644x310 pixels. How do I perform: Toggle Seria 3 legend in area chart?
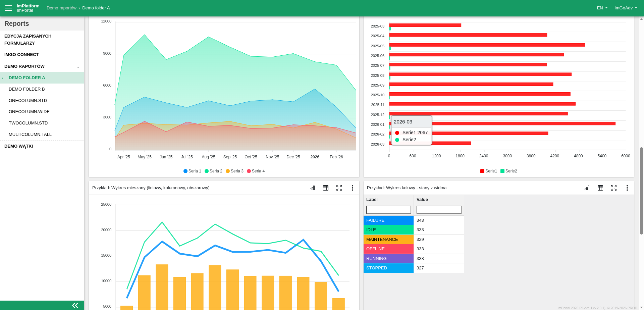point(234,171)
